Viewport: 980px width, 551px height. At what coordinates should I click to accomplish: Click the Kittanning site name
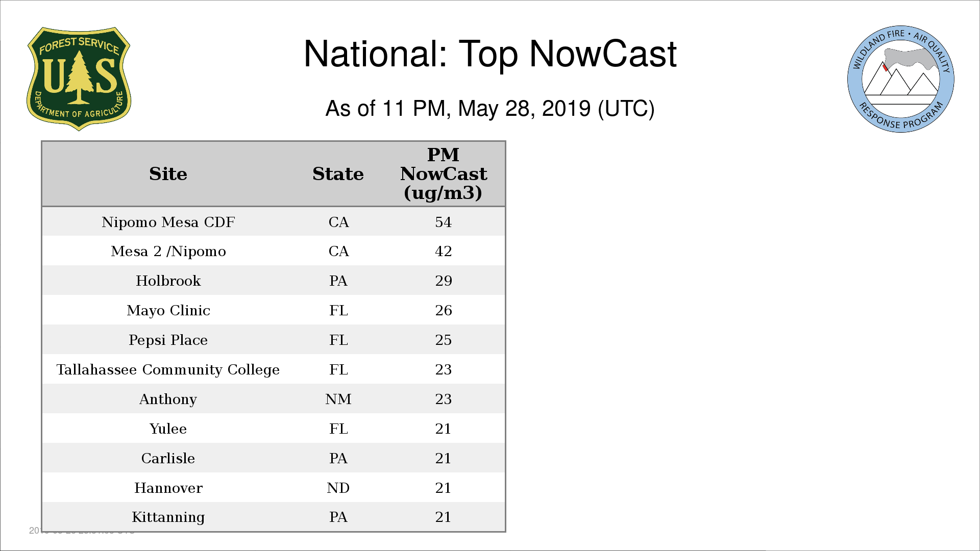[x=168, y=517]
